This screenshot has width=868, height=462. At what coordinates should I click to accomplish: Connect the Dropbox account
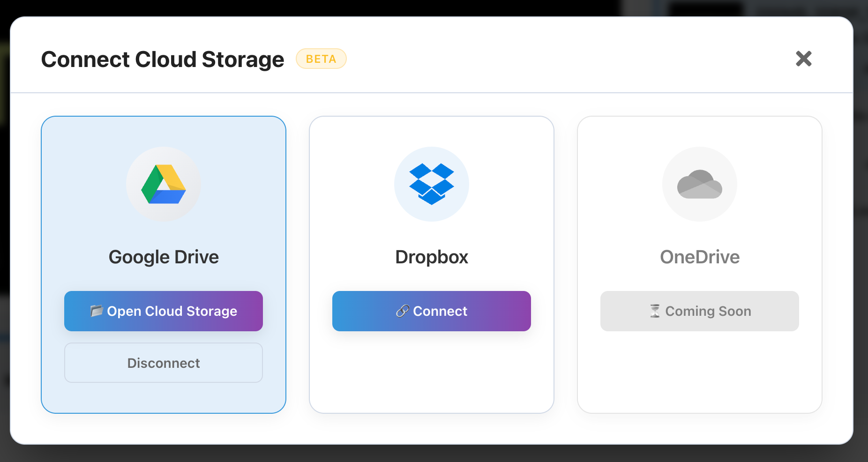pos(432,311)
